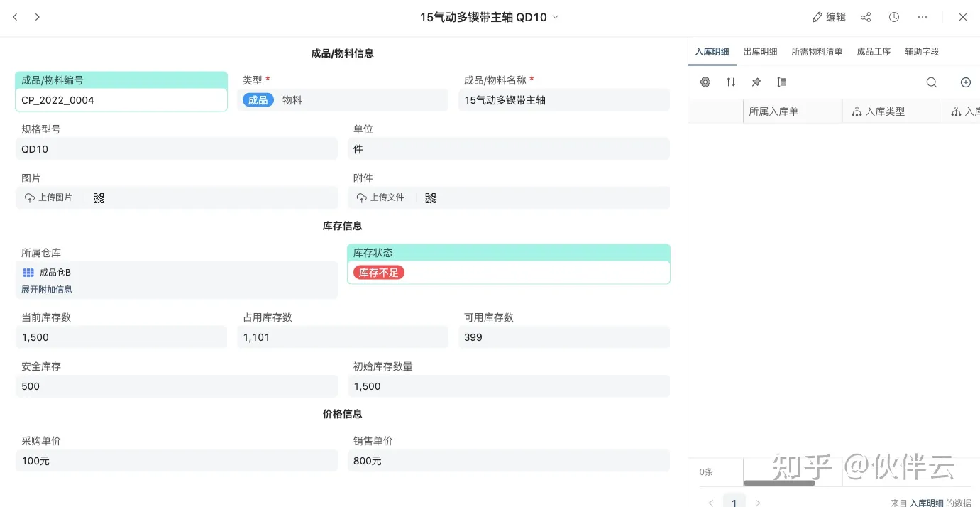
Task: Select the 物料 type option
Action: [x=292, y=100]
